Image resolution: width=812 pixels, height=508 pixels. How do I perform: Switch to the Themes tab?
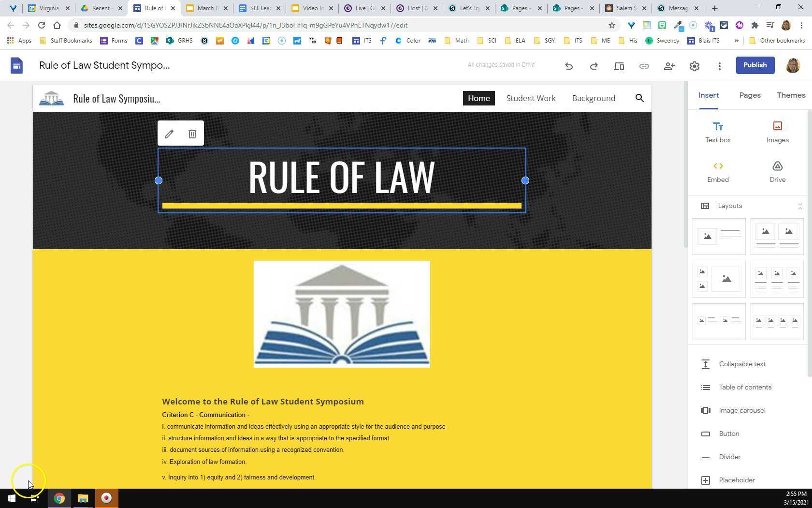[791, 95]
